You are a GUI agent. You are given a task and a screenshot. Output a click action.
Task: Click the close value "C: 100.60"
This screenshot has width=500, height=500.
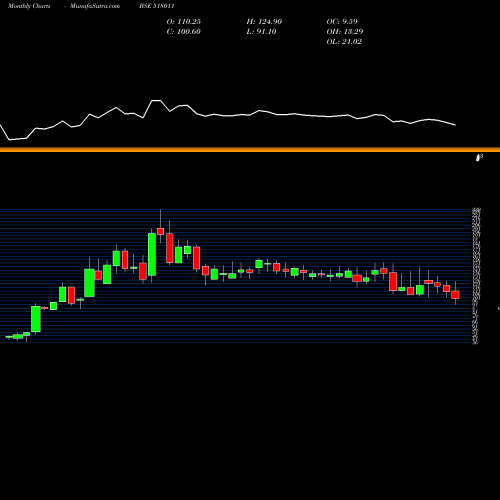pos(184,32)
